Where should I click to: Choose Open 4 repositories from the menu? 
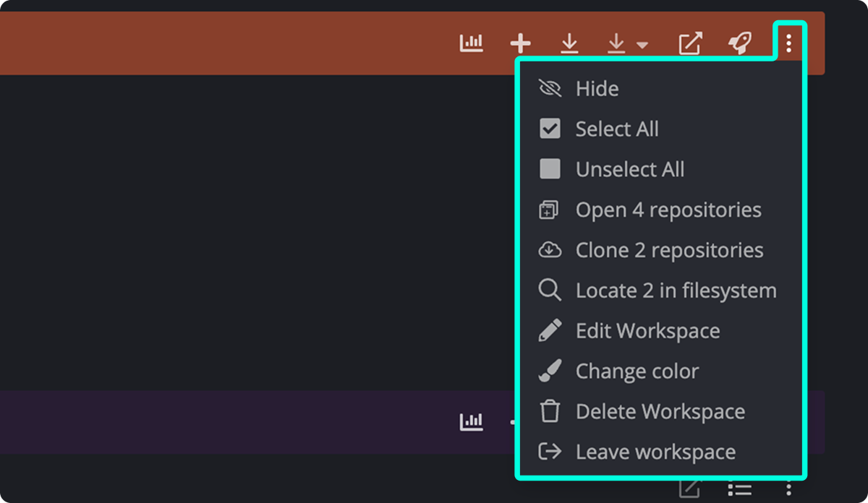pos(668,210)
